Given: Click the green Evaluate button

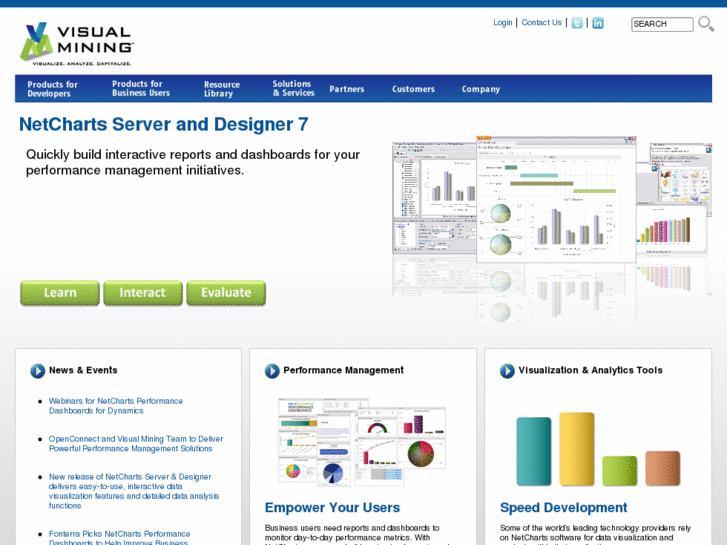Looking at the screenshot, I should [226, 293].
